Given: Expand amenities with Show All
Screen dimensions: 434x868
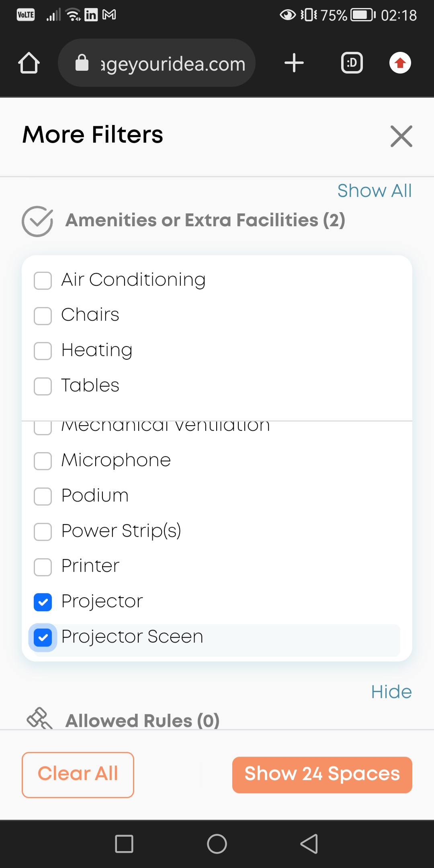Looking at the screenshot, I should (374, 191).
